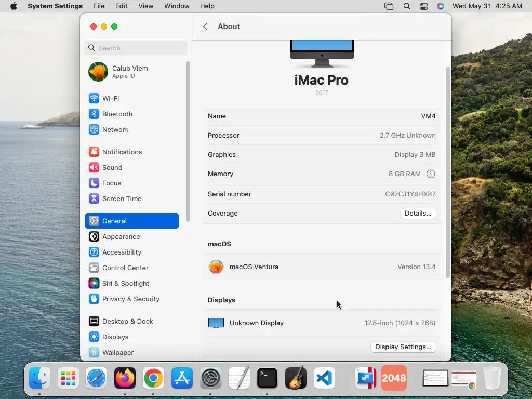Open Bluetooth settings pane
The width and height of the screenshot is (532, 399).
(x=131, y=114)
